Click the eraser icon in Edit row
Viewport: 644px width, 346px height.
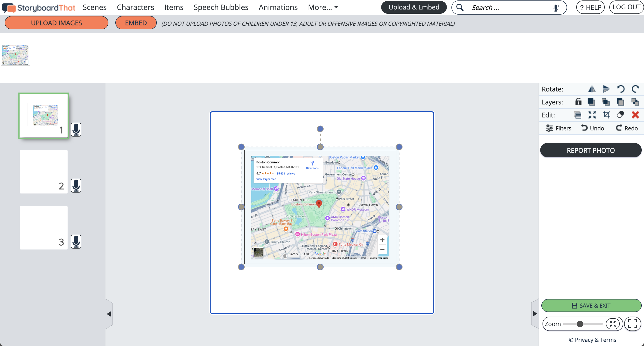point(621,115)
